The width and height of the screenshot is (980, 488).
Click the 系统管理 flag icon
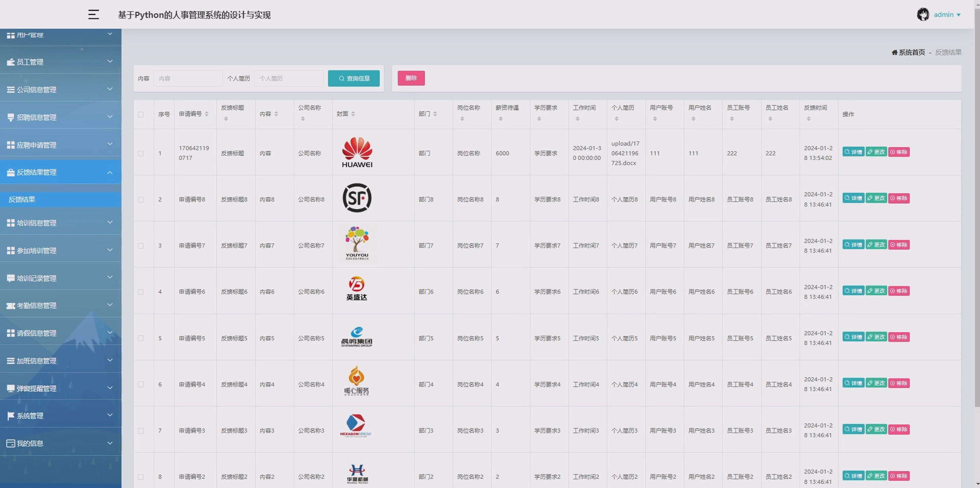point(11,416)
